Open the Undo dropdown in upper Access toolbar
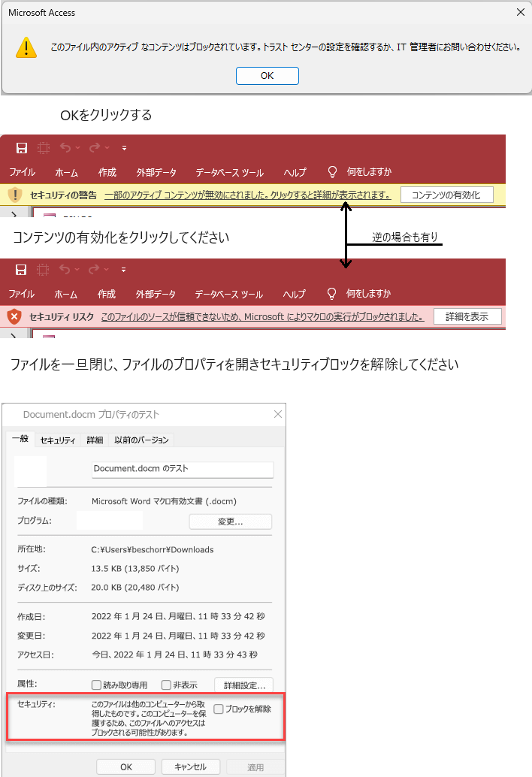 coord(77,148)
